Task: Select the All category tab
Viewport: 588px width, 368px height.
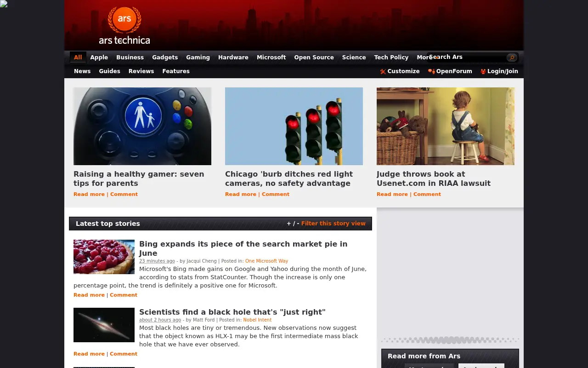Action: click(x=78, y=57)
